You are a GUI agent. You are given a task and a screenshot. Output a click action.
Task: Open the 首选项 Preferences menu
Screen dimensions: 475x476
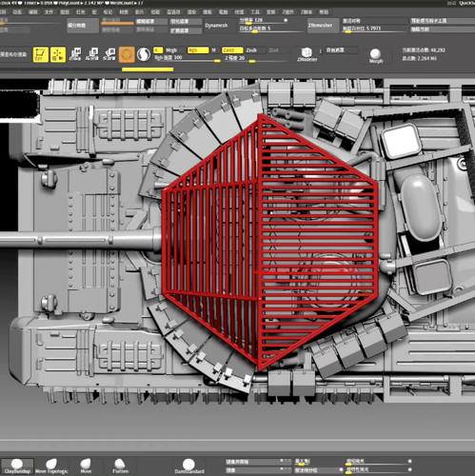173,12
